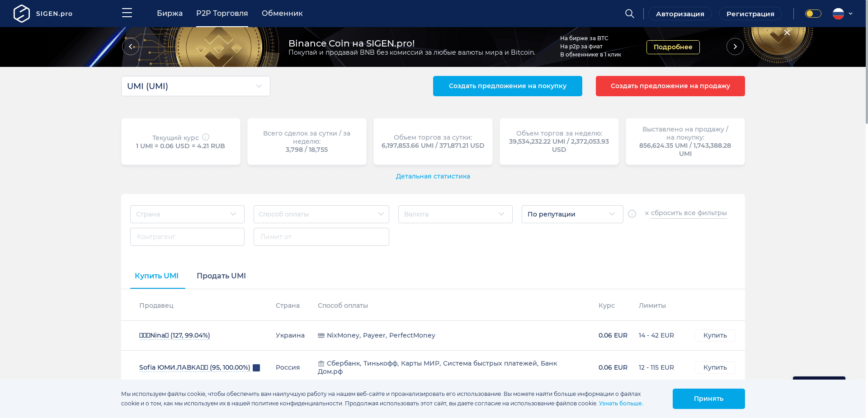Image resolution: width=868 pixels, height=418 pixels.
Task: Open the Детальная статистика link
Action: click(433, 176)
